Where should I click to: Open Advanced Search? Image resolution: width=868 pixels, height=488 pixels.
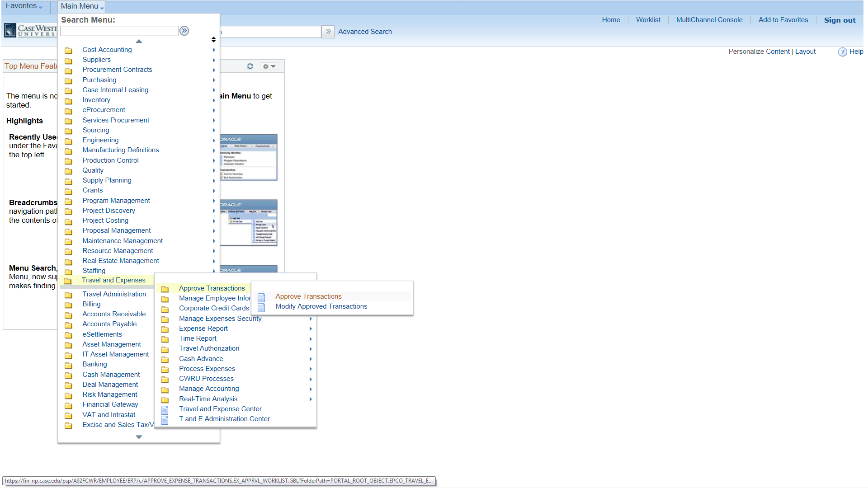pos(365,31)
